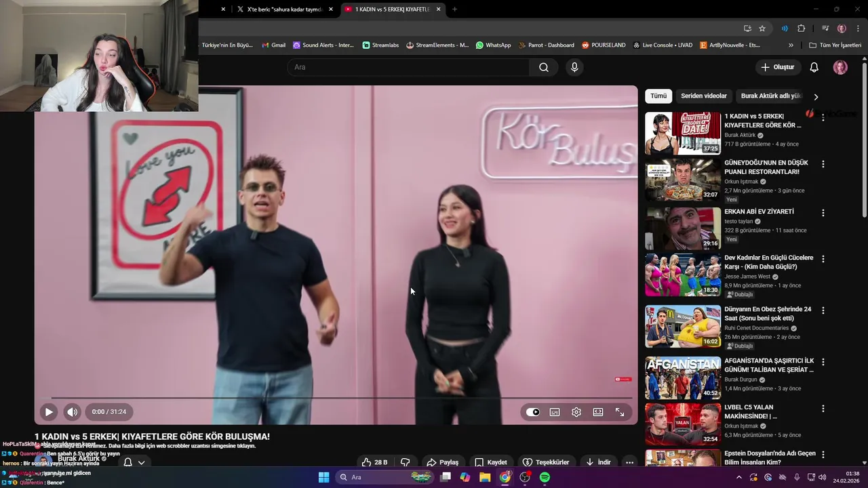Open the Dünyanın En Obez Şehrinde video title
The image size is (868, 488).
768,314
